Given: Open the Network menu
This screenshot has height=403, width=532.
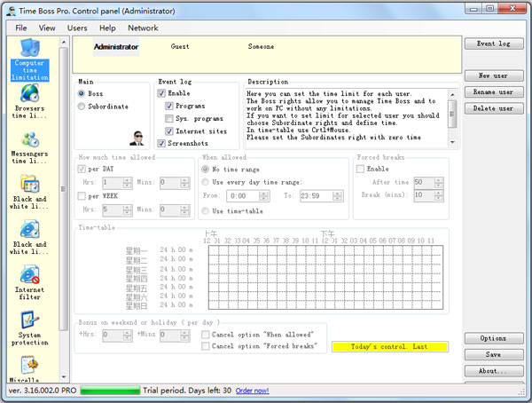Looking at the screenshot, I should [143, 28].
